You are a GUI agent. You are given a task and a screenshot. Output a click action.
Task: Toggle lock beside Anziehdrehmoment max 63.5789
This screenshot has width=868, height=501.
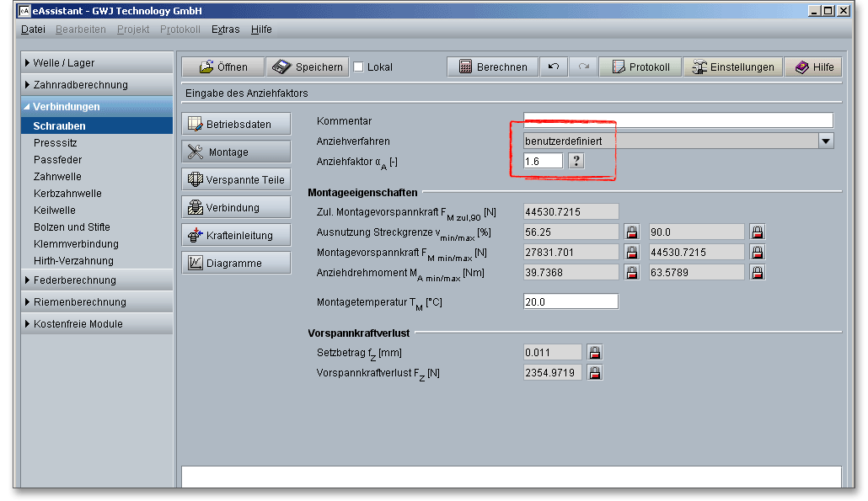coord(757,272)
